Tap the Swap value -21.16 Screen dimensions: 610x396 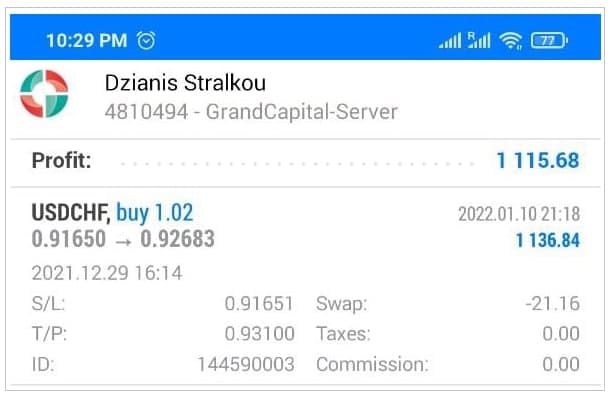(552, 303)
